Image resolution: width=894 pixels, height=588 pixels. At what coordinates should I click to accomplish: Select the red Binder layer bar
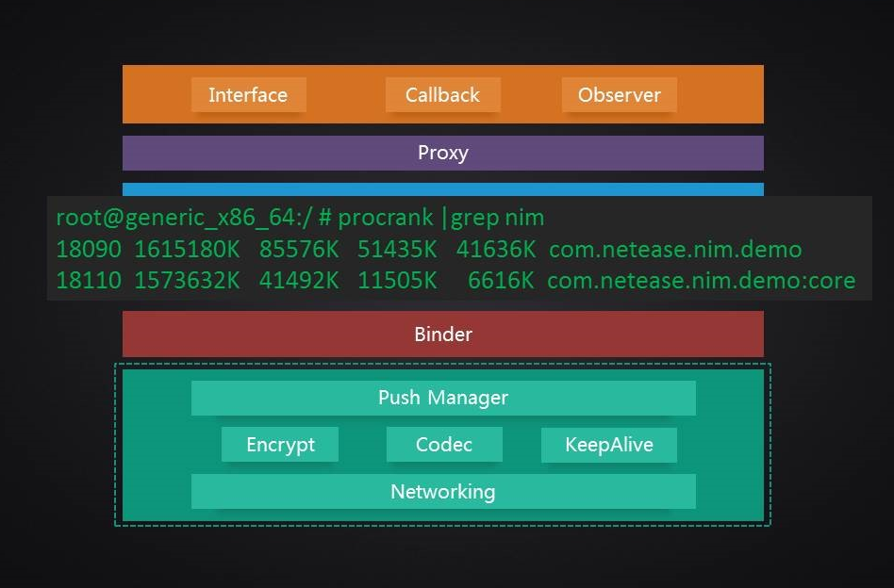tap(443, 334)
